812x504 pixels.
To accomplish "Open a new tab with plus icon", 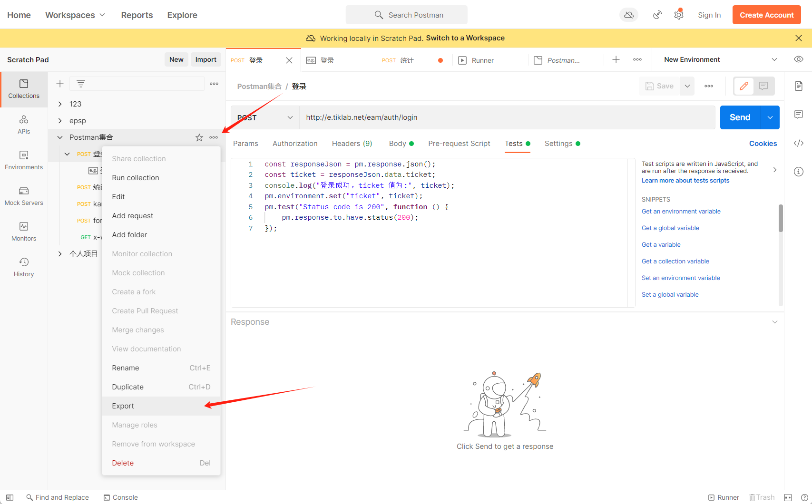I will (616, 59).
